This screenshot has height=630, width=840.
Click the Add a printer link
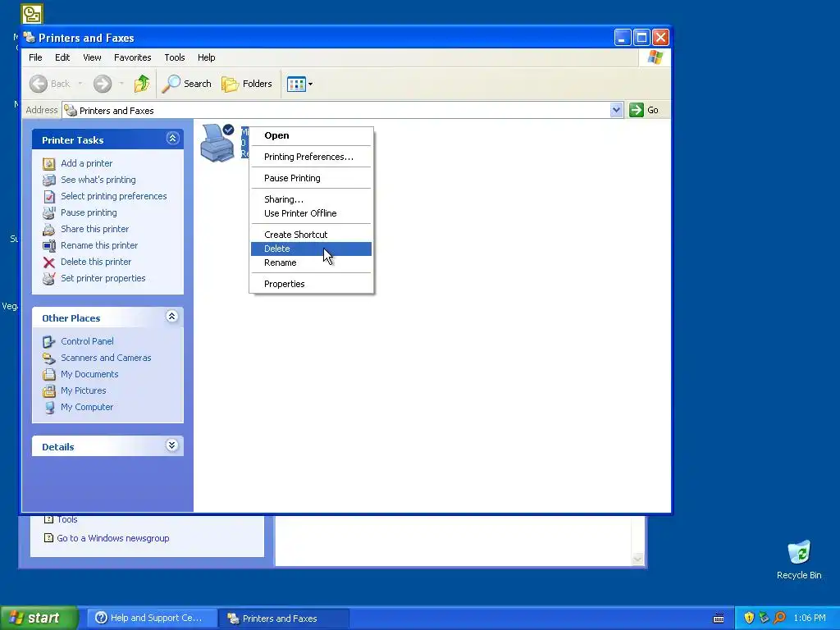tap(86, 163)
